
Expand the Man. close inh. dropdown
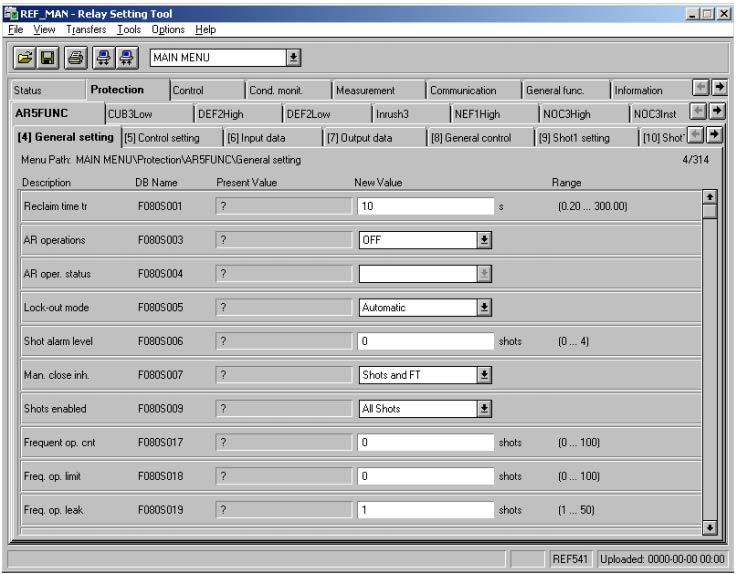pos(484,375)
